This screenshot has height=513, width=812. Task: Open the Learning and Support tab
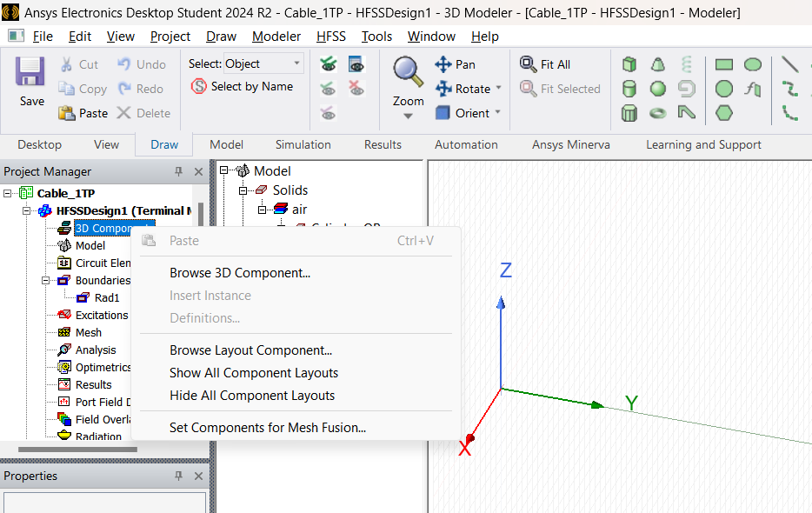703,144
